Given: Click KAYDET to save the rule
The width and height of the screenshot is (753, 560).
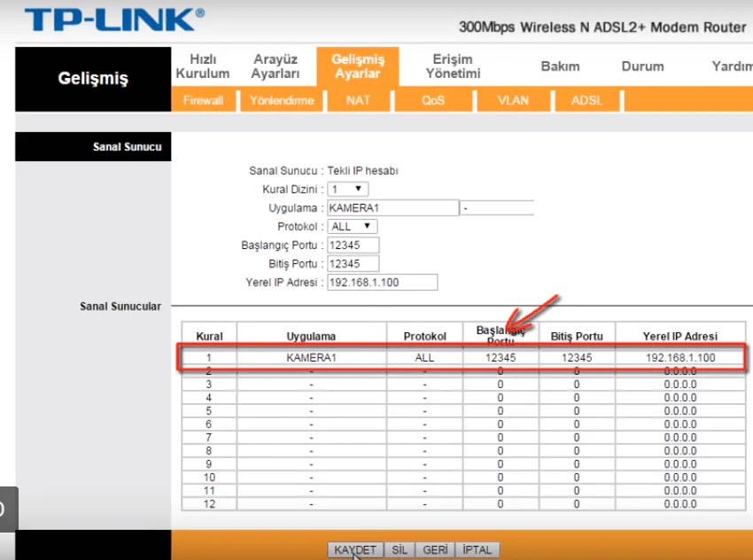Looking at the screenshot, I should (354, 549).
